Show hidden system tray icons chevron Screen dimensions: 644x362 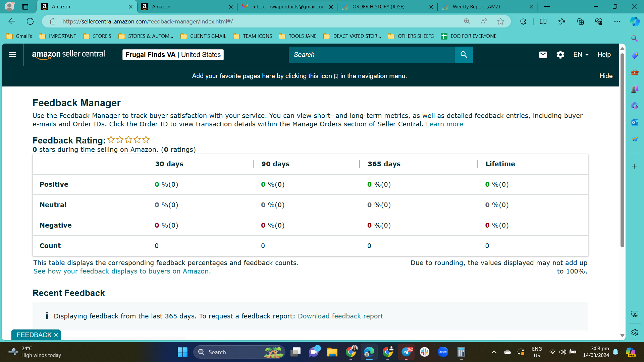pos(494,352)
